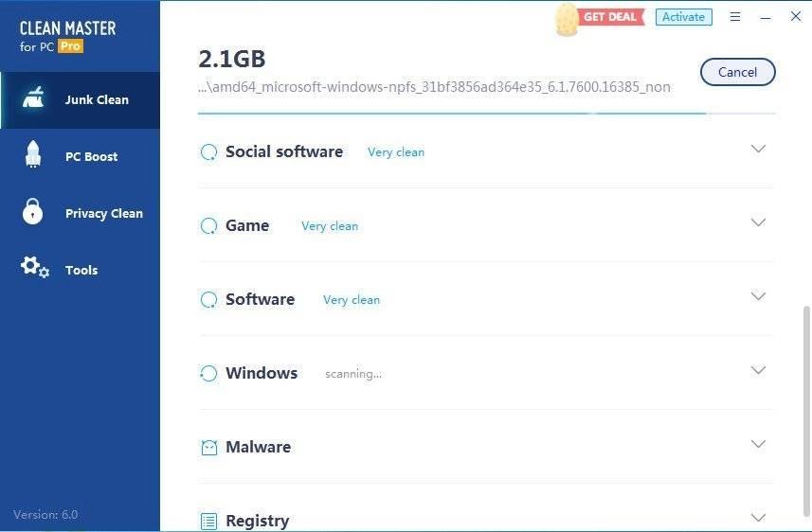Click 'Very clean' beside Game
812x532 pixels.
click(330, 226)
